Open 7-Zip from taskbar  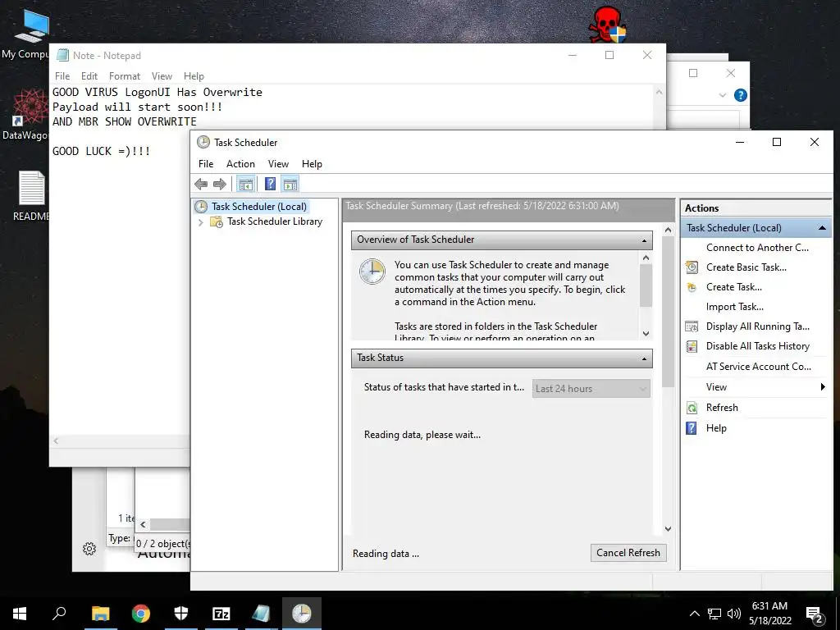(x=221, y=614)
